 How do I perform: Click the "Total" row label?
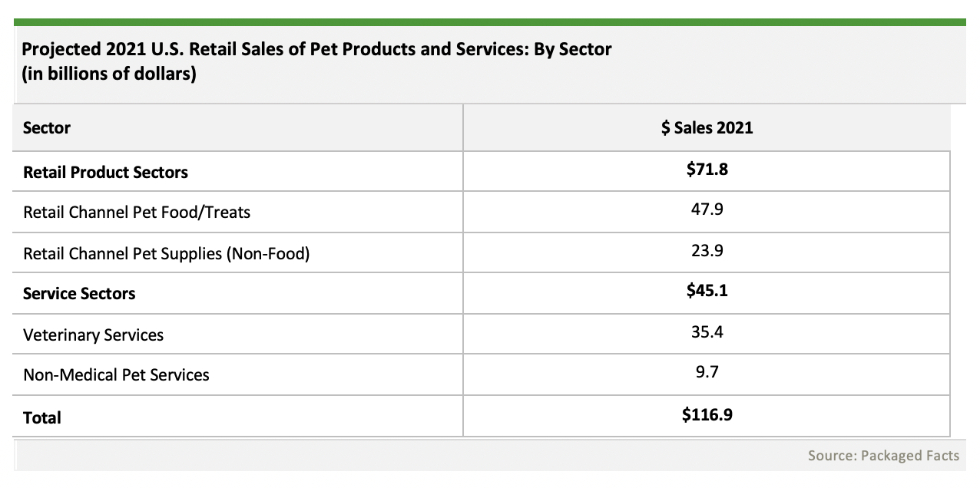42,418
